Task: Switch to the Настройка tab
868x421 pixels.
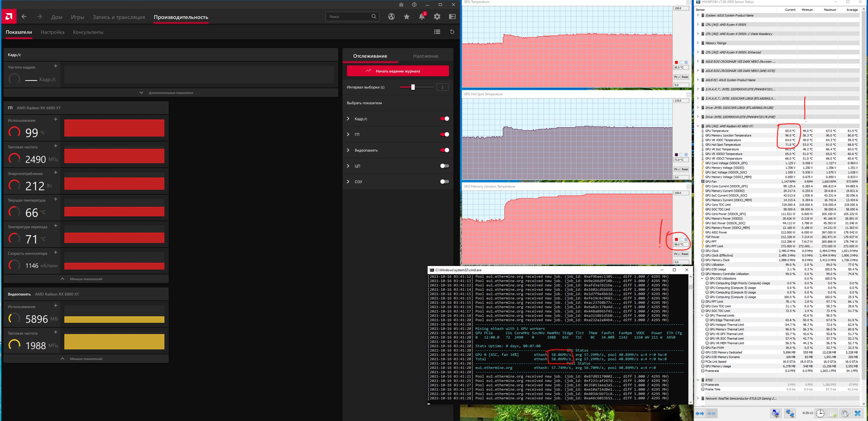Action: click(52, 32)
